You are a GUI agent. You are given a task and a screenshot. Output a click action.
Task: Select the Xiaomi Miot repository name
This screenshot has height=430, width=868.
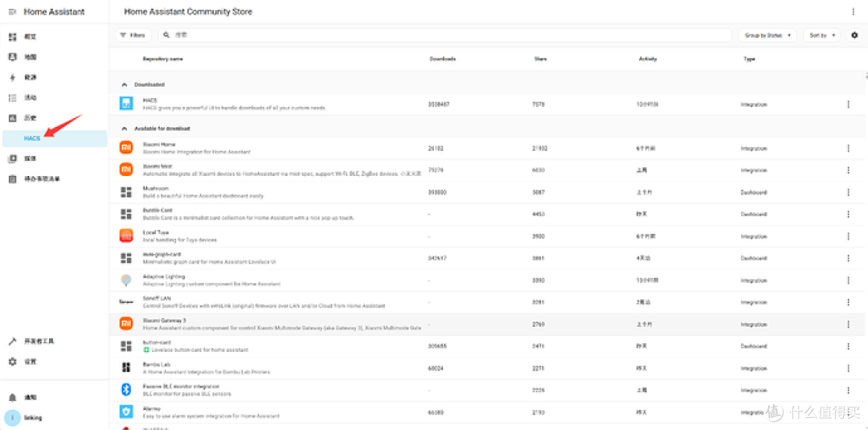[158, 166]
